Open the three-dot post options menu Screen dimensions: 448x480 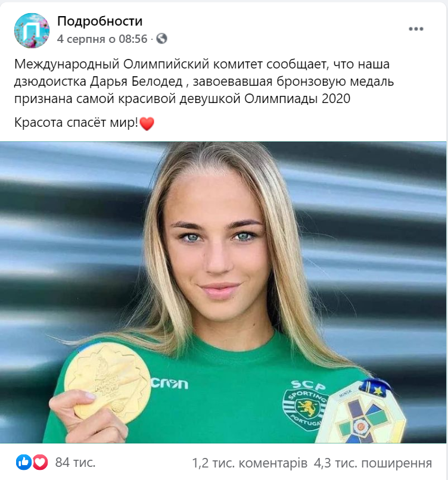pyautogui.click(x=416, y=29)
